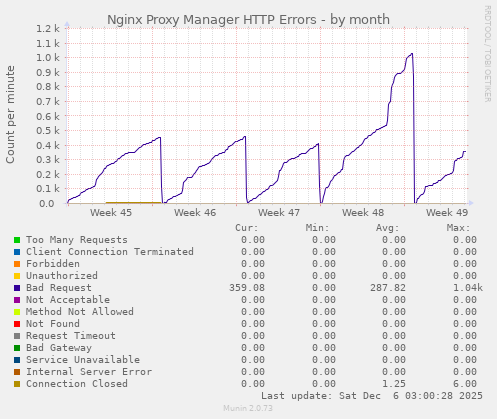Click the 1.2 k y-axis value
Image resolution: width=497 pixels, height=419 pixels.
click(48, 29)
